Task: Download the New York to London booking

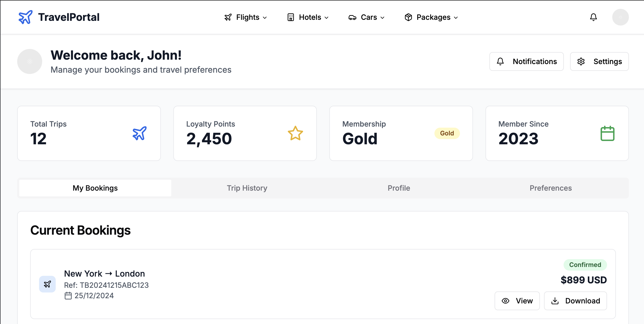Action: [x=575, y=301]
